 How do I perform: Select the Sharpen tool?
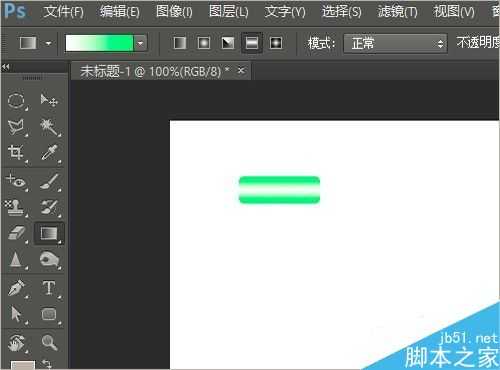(15, 259)
